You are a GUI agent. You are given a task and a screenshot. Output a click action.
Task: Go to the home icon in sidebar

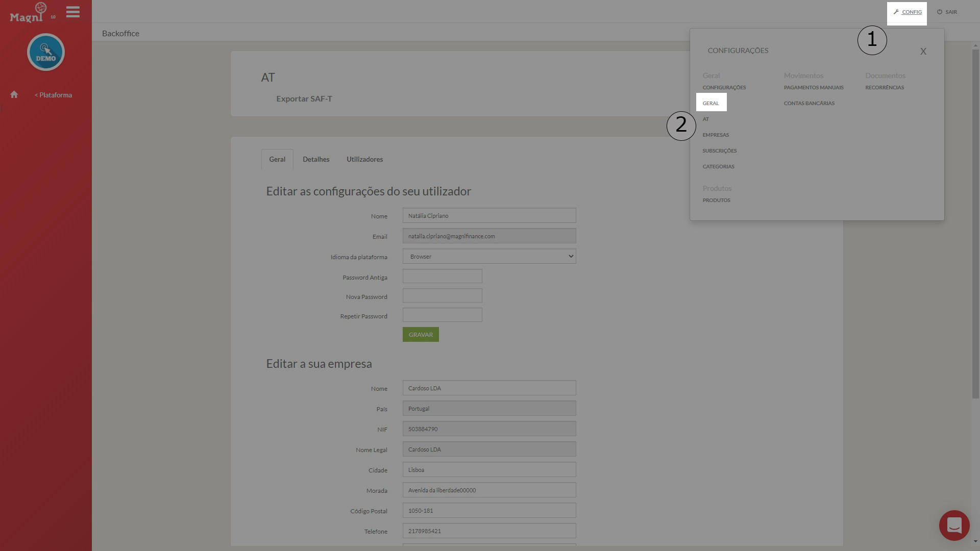[14, 95]
